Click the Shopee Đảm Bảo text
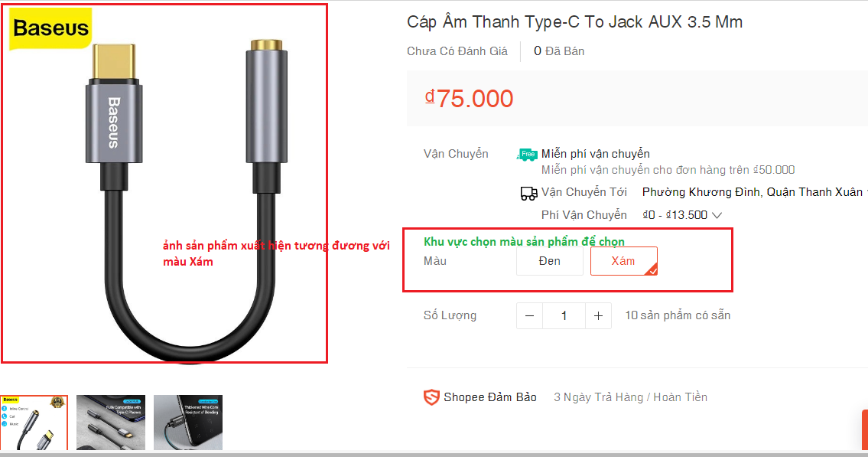The height and width of the screenshot is (457, 868). (x=490, y=397)
